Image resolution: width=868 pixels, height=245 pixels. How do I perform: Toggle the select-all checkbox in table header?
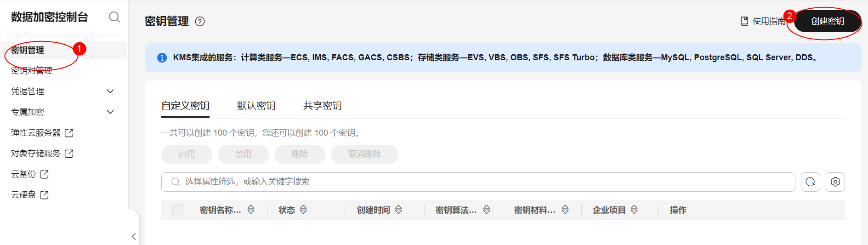(x=178, y=210)
